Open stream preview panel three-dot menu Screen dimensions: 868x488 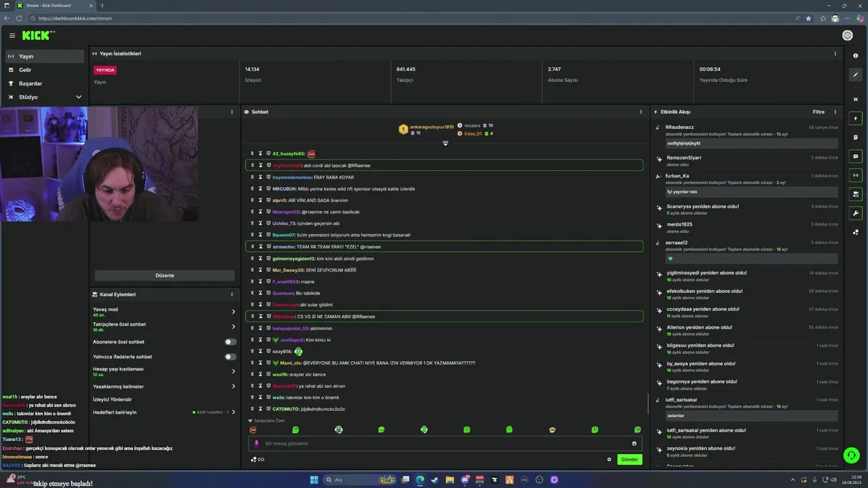coord(231,112)
